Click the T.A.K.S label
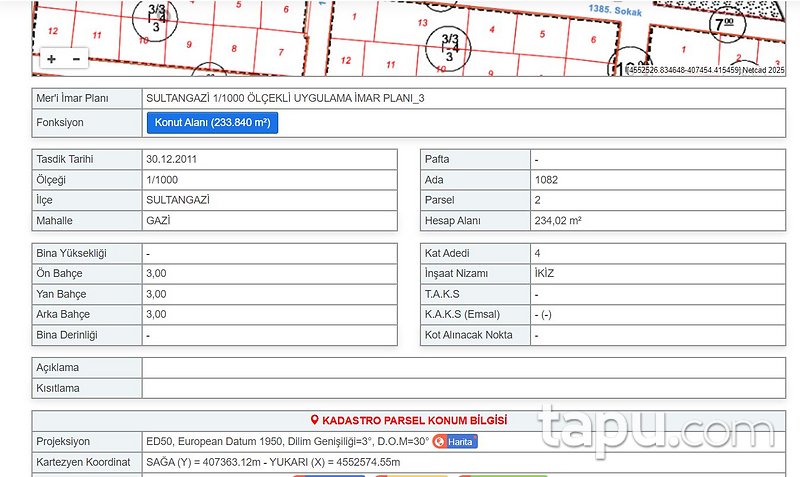The width and height of the screenshot is (800, 477). [x=442, y=294]
